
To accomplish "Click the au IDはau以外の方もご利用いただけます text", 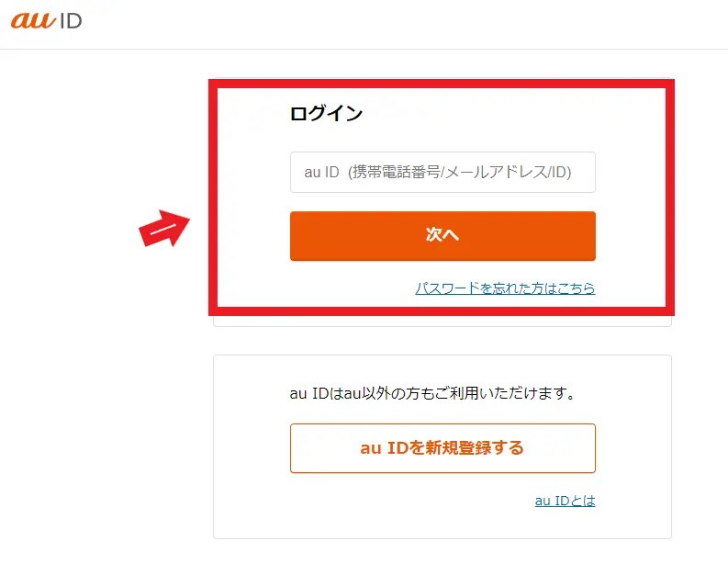I will [431, 394].
